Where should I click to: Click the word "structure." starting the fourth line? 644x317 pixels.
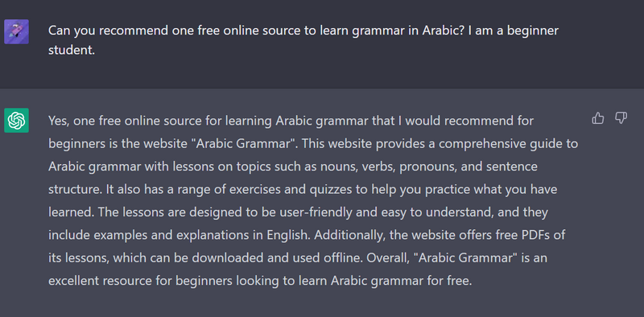coord(75,190)
